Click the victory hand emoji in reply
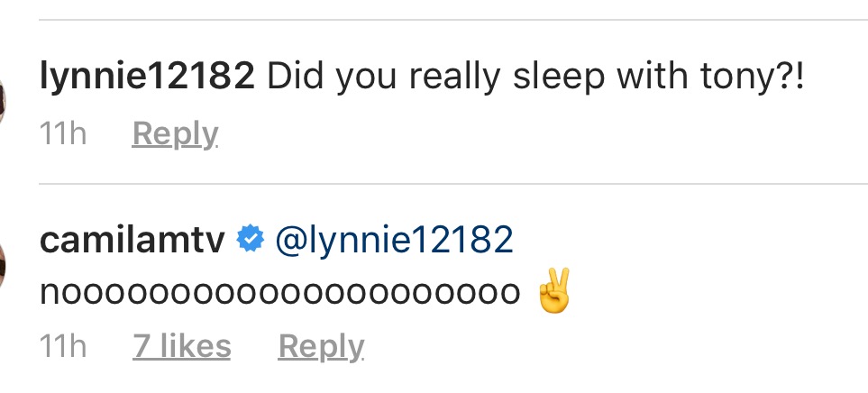 (553, 291)
